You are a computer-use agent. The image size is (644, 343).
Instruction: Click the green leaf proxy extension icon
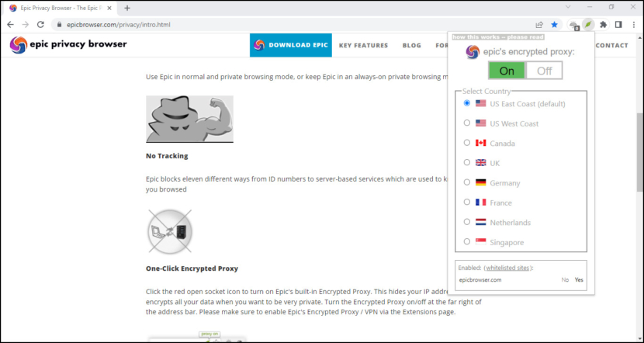(x=589, y=25)
